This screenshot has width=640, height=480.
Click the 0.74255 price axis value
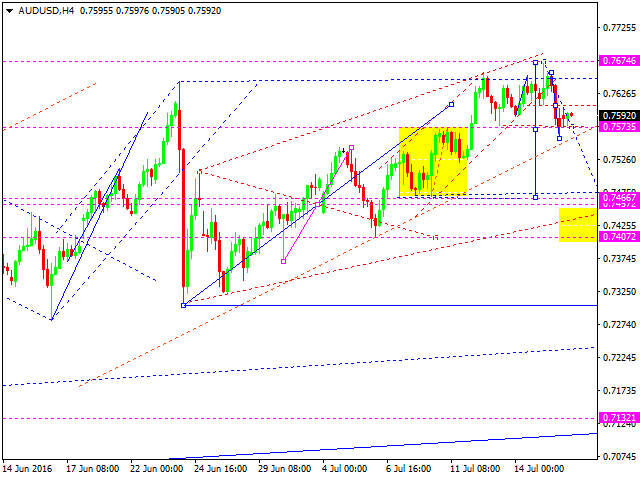(619, 225)
